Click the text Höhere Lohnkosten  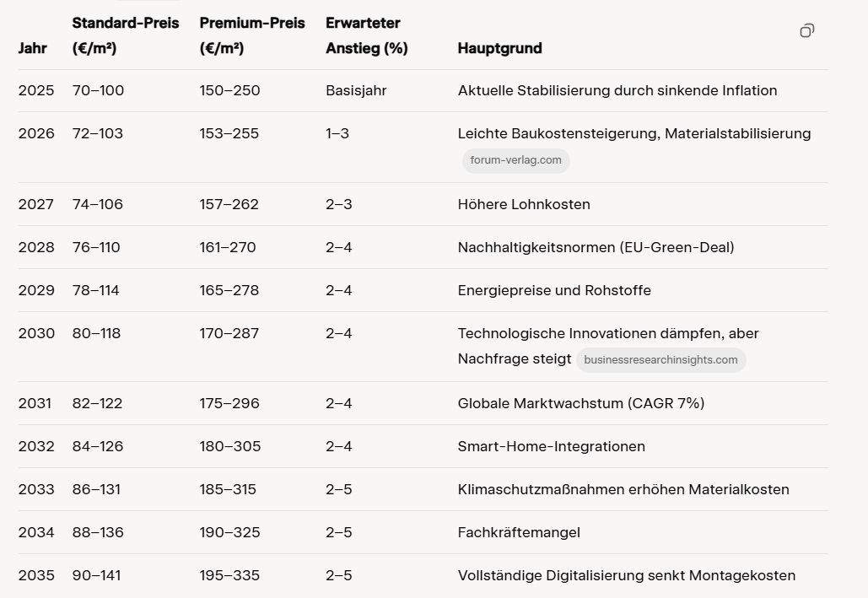pos(524,205)
